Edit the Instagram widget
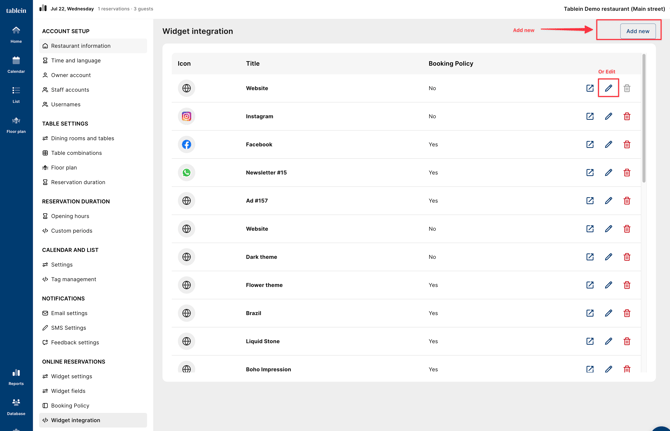Viewport: 670px width, 431px height. (608, 116)
